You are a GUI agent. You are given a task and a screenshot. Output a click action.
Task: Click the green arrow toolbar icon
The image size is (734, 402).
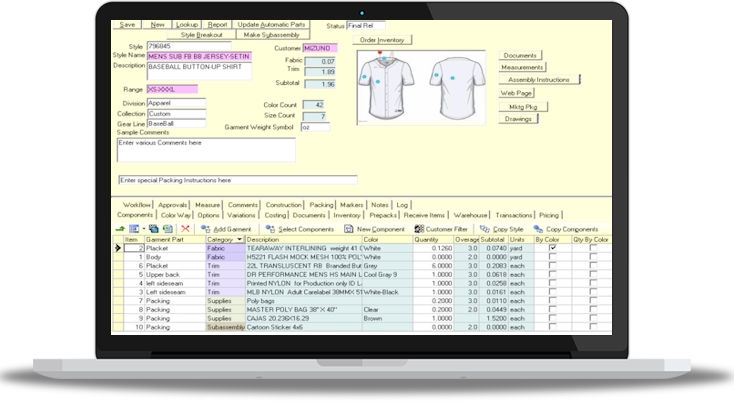[120, 229]
